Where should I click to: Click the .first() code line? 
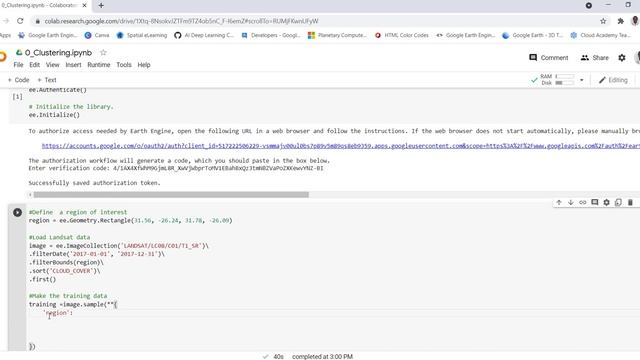[x=42, y=279]
